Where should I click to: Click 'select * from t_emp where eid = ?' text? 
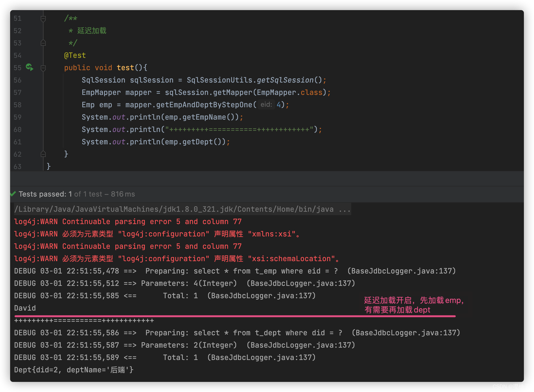pyautogui.click(x=266, y=271)
